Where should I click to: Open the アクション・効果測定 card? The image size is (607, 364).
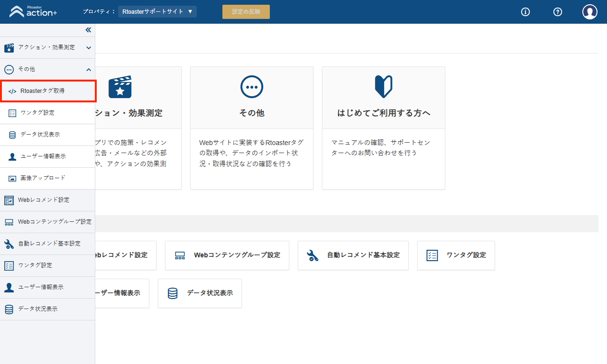(x=138, y=128)
